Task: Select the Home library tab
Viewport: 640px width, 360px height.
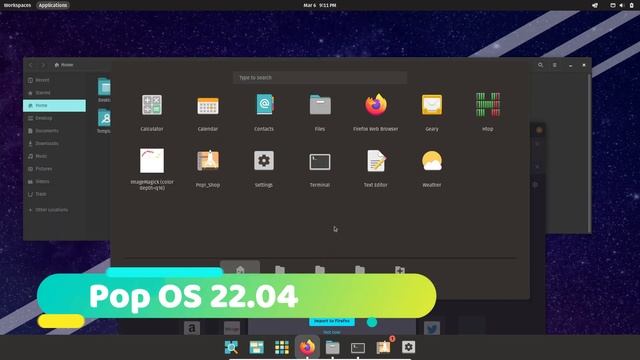Action: (240, 268)
